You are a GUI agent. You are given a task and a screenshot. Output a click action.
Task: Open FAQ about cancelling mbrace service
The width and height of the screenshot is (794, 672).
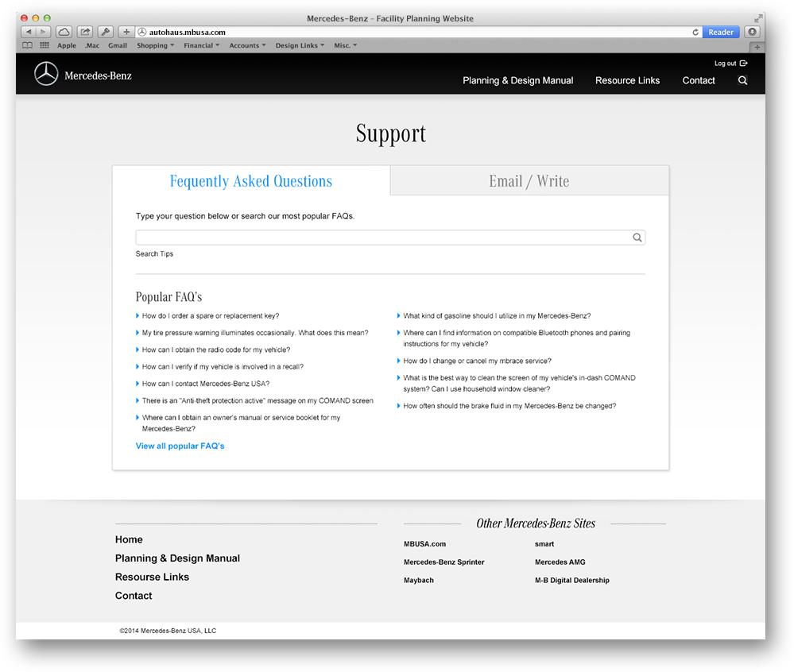pos(477,361)
